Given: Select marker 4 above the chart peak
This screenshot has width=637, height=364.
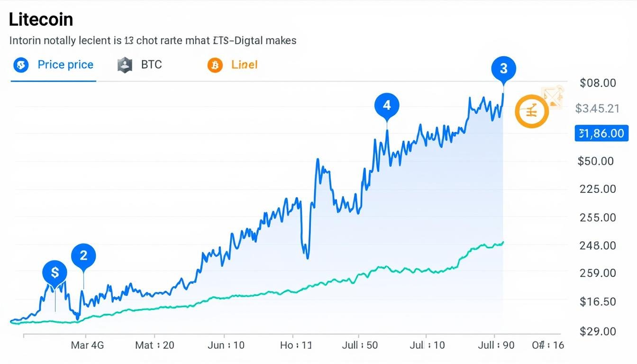Looking at the screenshot, I should (x=387, y=105).
